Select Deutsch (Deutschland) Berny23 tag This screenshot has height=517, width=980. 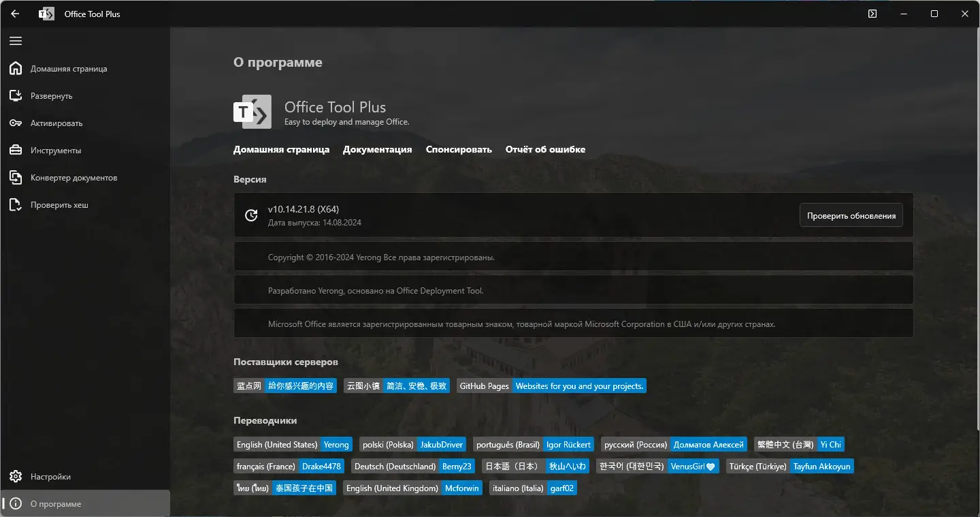pyautogui.click(x=413, y=466)
